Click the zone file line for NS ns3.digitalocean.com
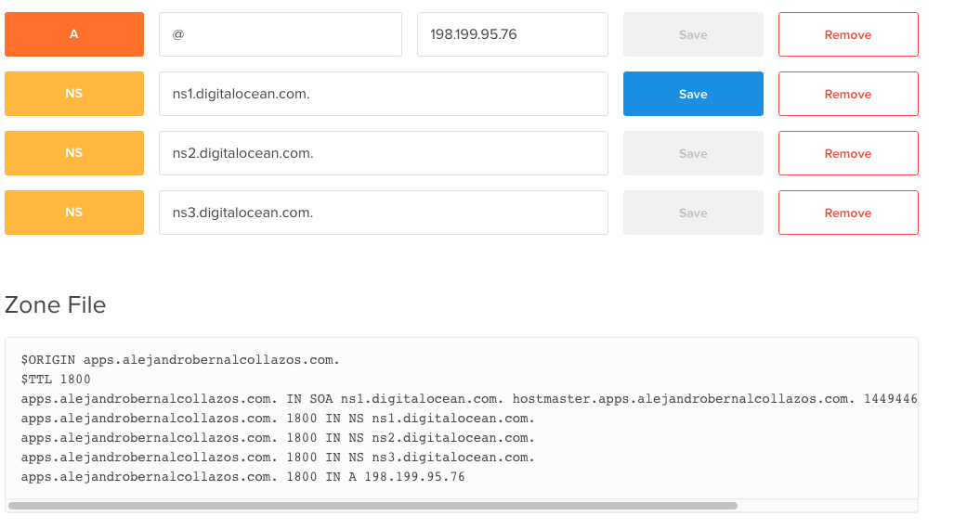980x529 pixels. coord(278,458)
